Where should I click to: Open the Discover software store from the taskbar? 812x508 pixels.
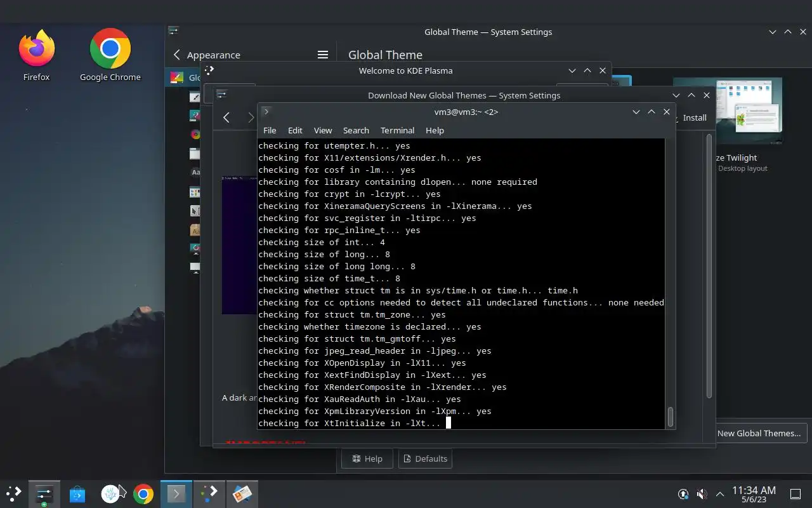click(77, 493)
